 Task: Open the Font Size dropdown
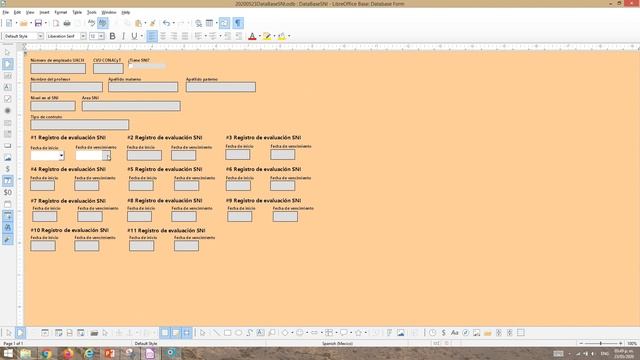click(x=101, y=36)
